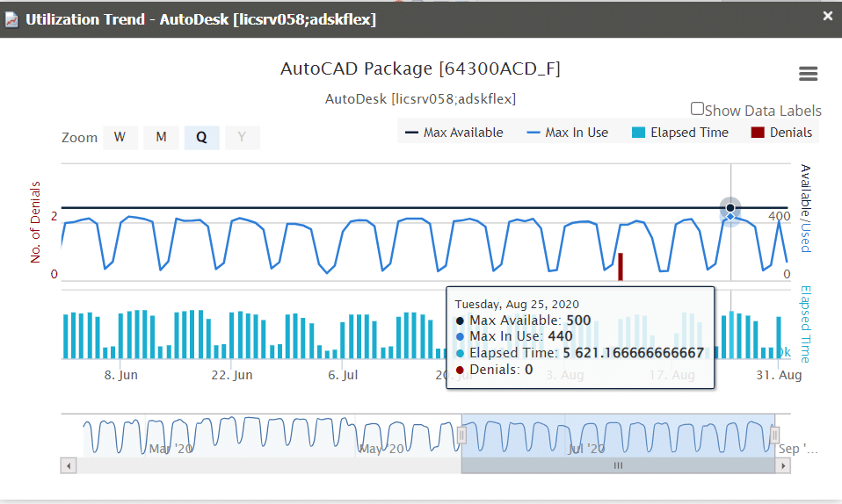The width and height of the screenshot is (842, 504).
Task: Enable the Show Data Labels checkbox
Action: pyautogui.click(x=697, y=109)
